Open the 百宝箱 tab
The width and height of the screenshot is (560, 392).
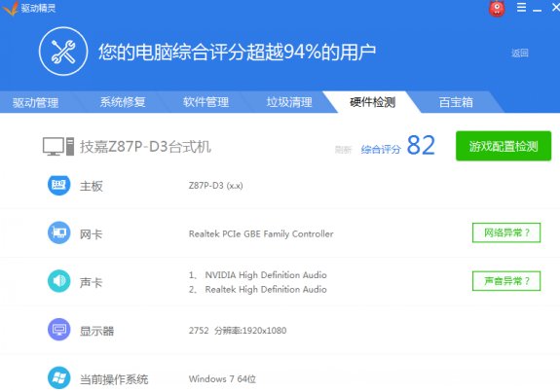pos(456,102)
